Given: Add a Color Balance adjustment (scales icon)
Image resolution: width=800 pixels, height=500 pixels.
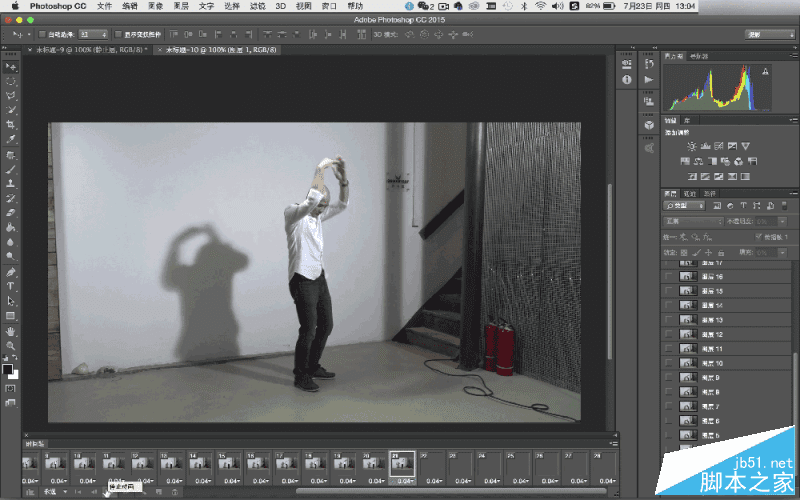Looking at the screenshot, I should tap(698, 161).
